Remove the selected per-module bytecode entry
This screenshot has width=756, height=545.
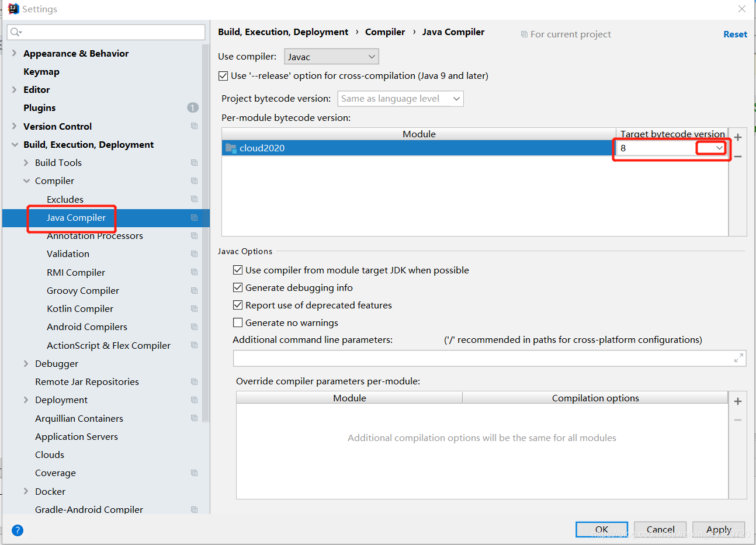pos(738,157)
